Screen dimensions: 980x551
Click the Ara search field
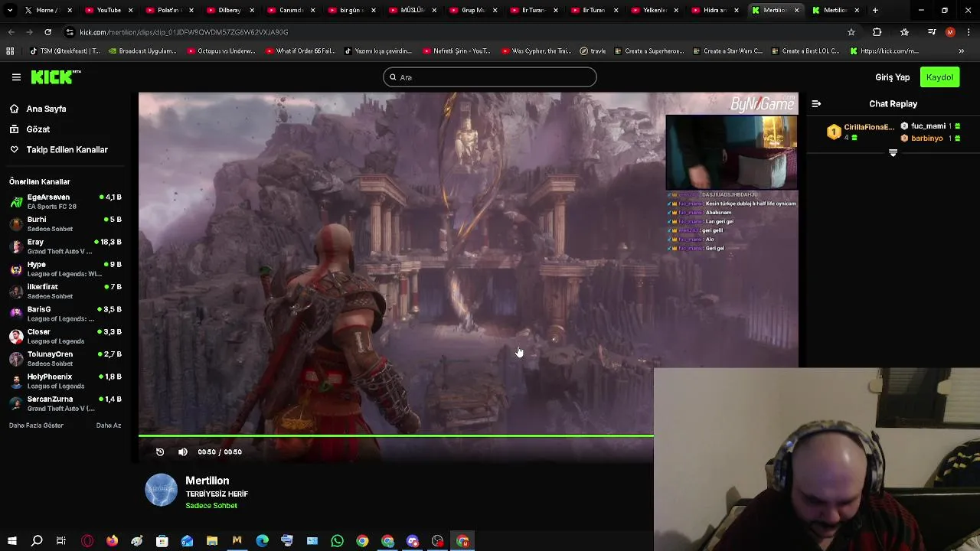[490, 77]
